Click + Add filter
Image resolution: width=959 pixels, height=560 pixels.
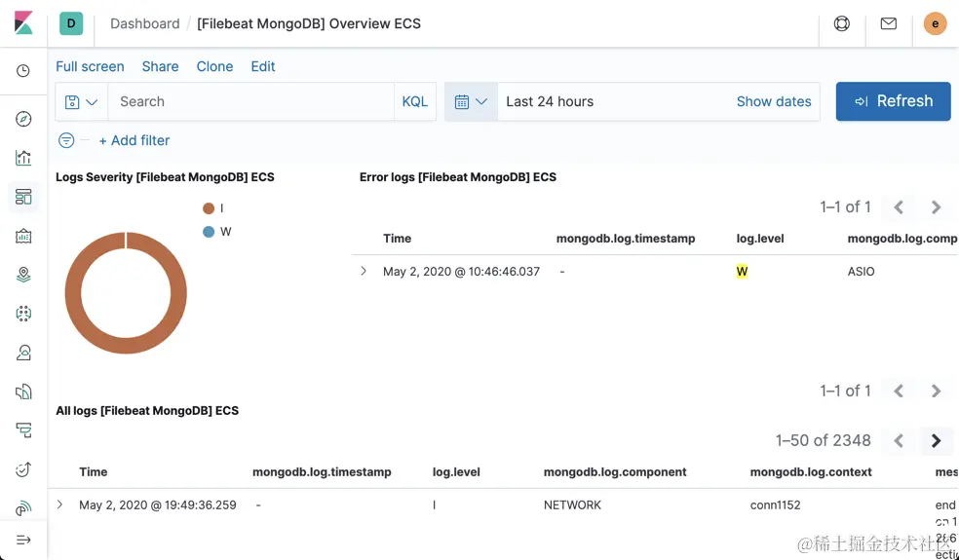point(134,140)
